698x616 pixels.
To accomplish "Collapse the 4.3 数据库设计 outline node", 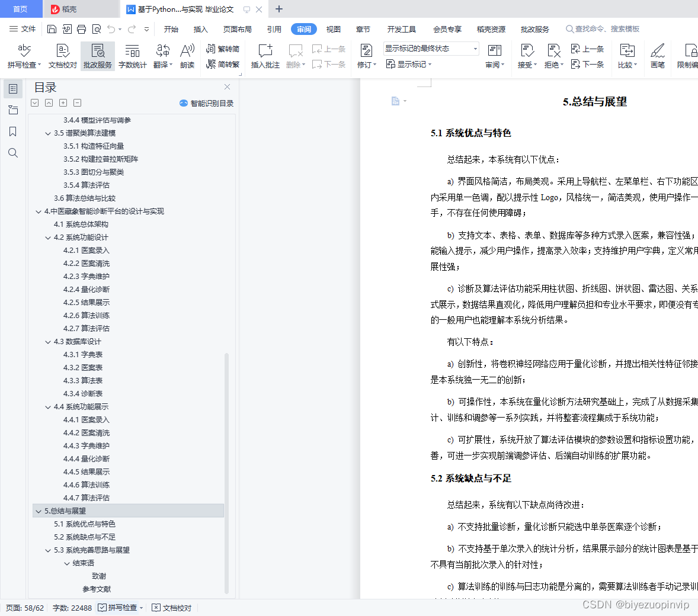I will [x=47, y=342].
